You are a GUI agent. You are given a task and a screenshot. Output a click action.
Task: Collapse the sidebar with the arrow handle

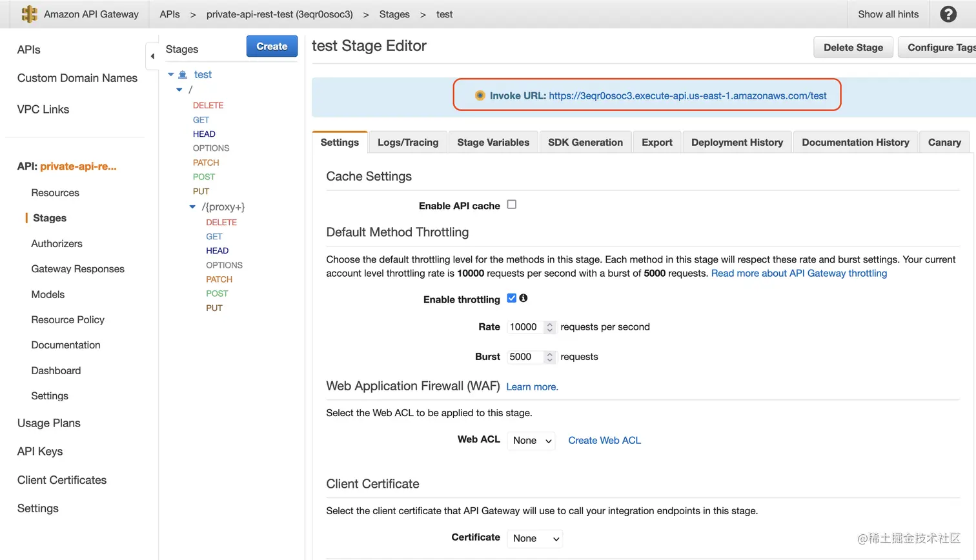(x=152, y=56)
